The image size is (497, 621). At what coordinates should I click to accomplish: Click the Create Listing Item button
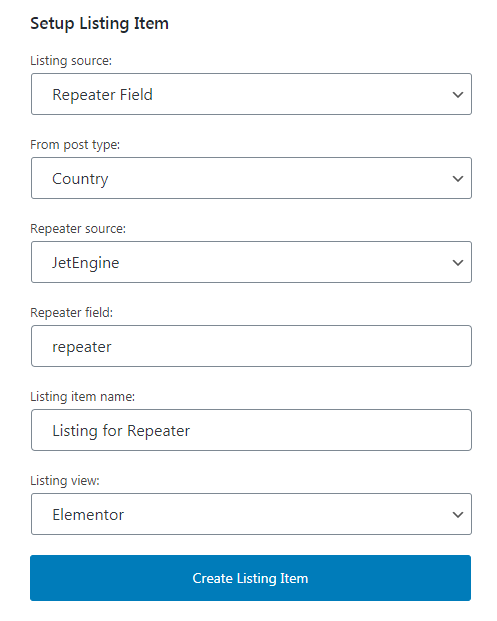pos(250,578)
